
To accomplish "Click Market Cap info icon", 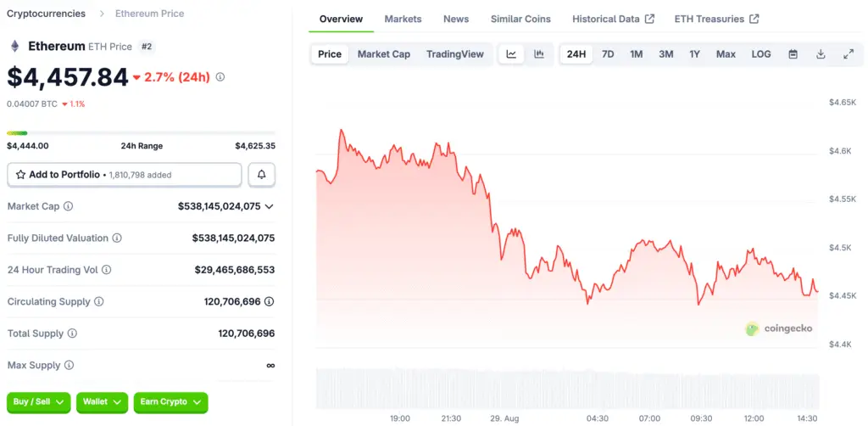I will tap(69, 206).
